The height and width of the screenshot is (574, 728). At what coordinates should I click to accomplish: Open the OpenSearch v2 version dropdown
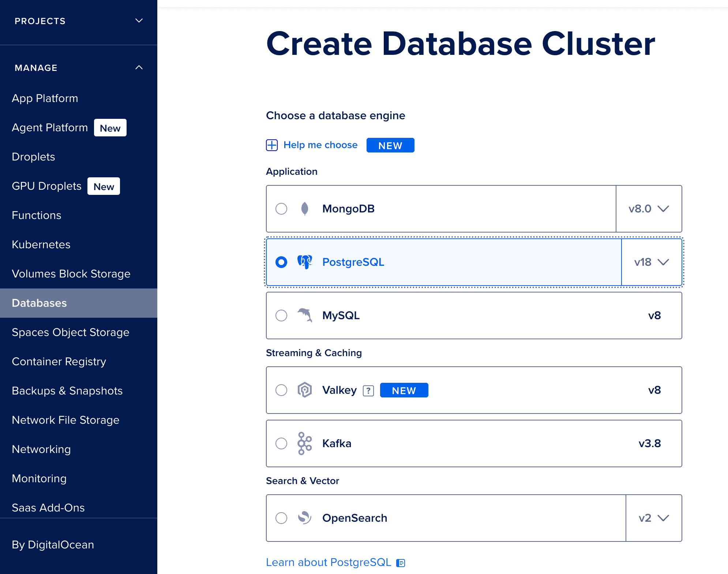(654, 518)
